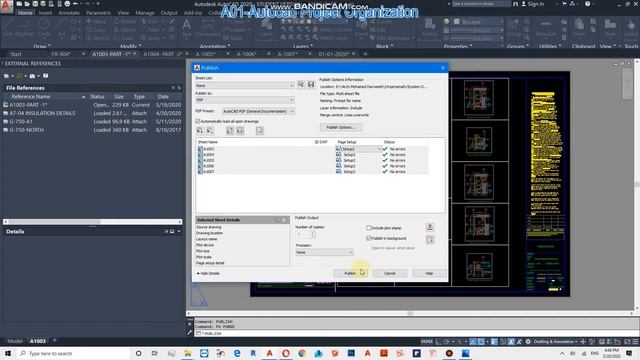Screen dimensions: 640x360
Task: Switch to the Model layout tab
Action: point(15,341)
